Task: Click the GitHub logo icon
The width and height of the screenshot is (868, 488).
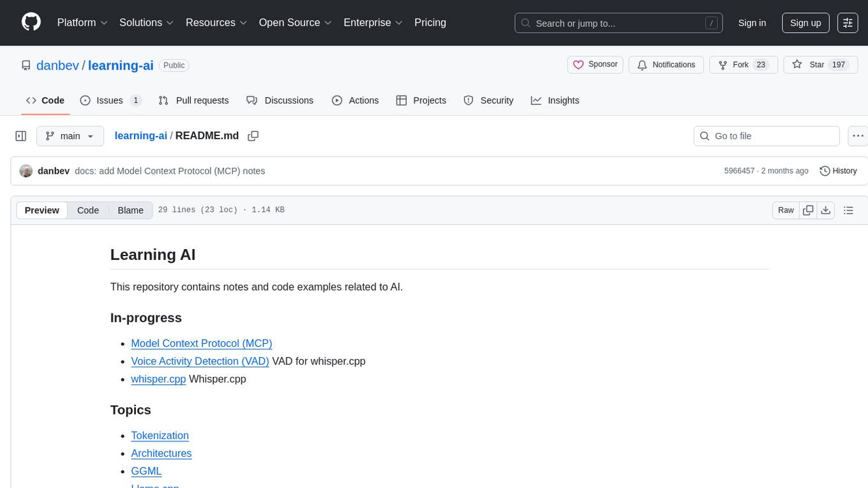Action: click(31, 22)
